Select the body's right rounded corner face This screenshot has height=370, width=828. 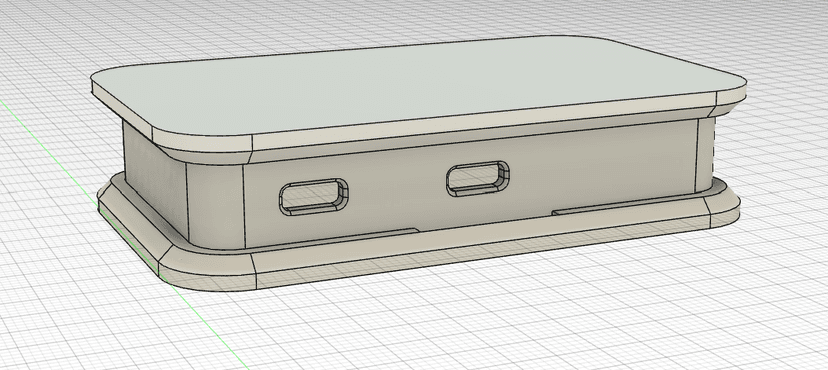pos(706,153)
